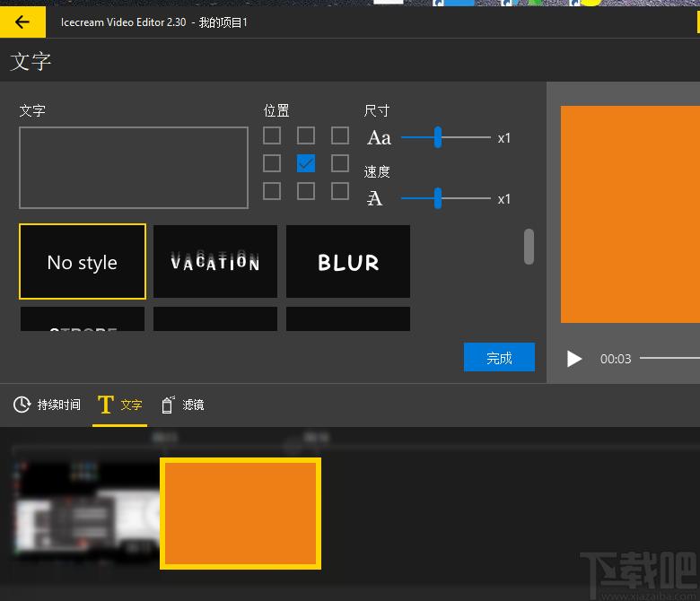This screenshot has height=601, width=700.
Task: Click the yellow back arrow button
Action: [22, 22]
